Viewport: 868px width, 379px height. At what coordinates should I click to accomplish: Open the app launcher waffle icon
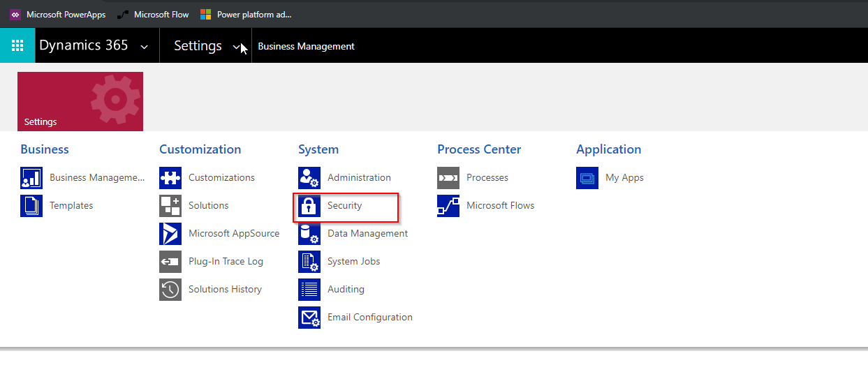coord(17,46)
